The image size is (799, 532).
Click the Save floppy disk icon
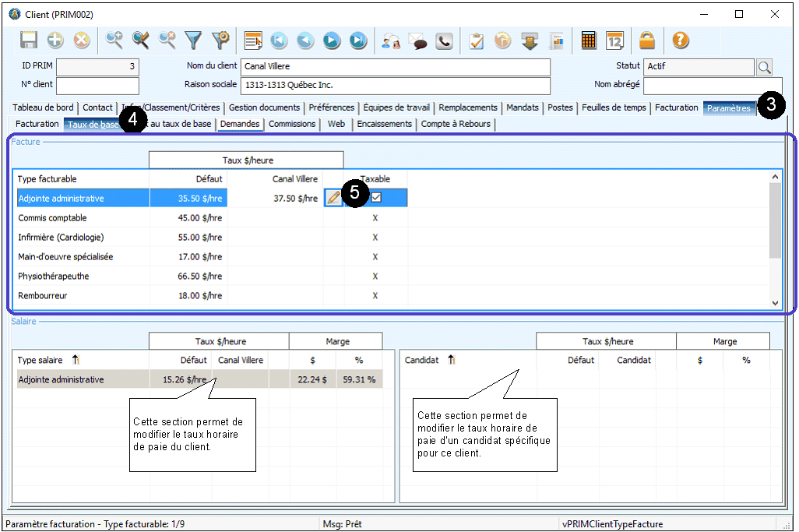29,41
